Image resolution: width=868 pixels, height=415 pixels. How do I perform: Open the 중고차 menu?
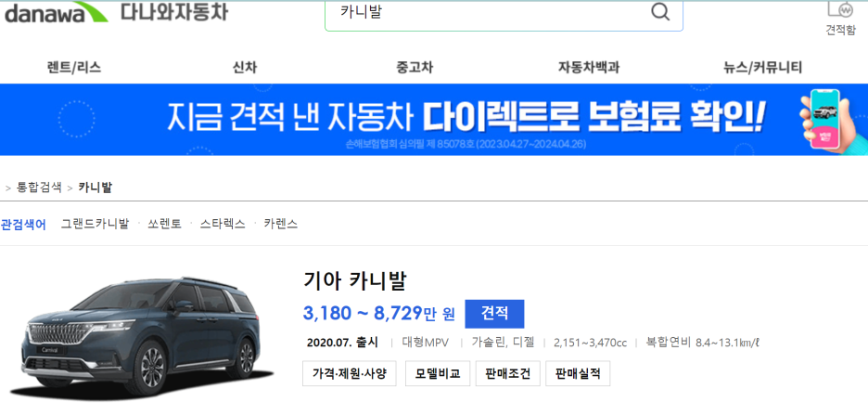point(415,68)
